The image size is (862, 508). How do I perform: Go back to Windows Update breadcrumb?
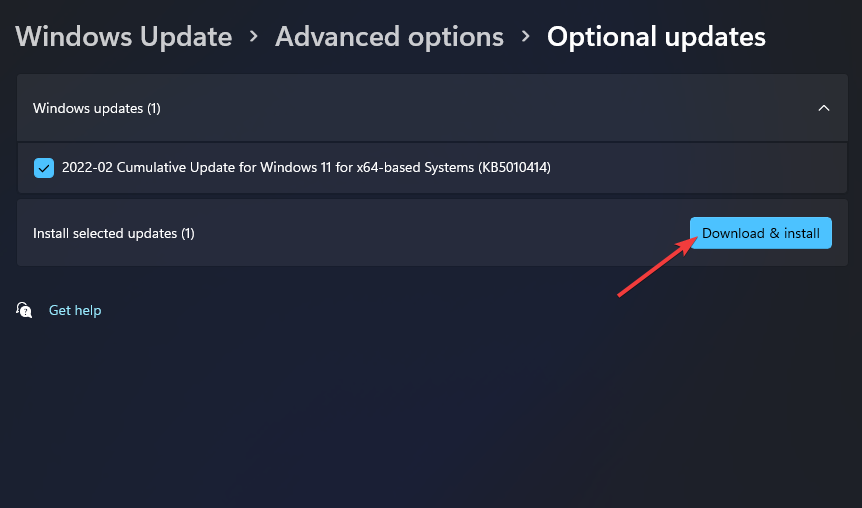click(123, 37)
